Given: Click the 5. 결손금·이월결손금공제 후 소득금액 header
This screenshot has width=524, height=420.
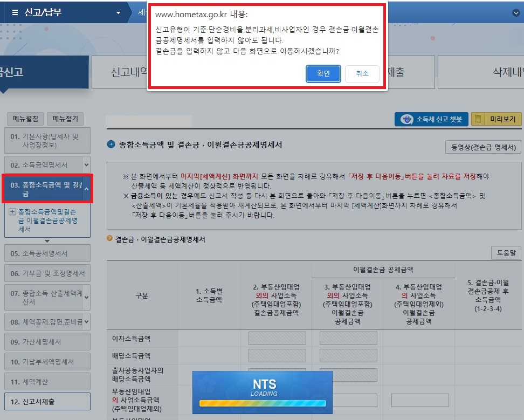Looking at the screenshot, I should [x=488, y=295].
